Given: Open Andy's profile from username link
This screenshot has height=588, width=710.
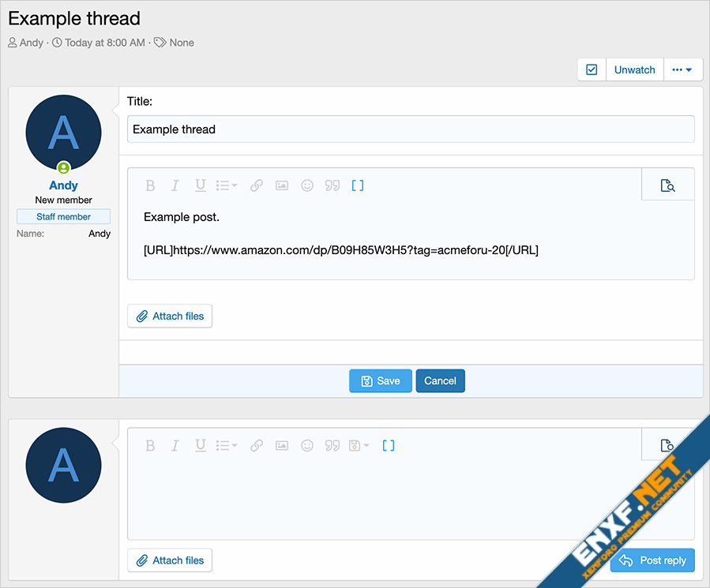Looking at the screenshot, I should (x=63, y=185).
